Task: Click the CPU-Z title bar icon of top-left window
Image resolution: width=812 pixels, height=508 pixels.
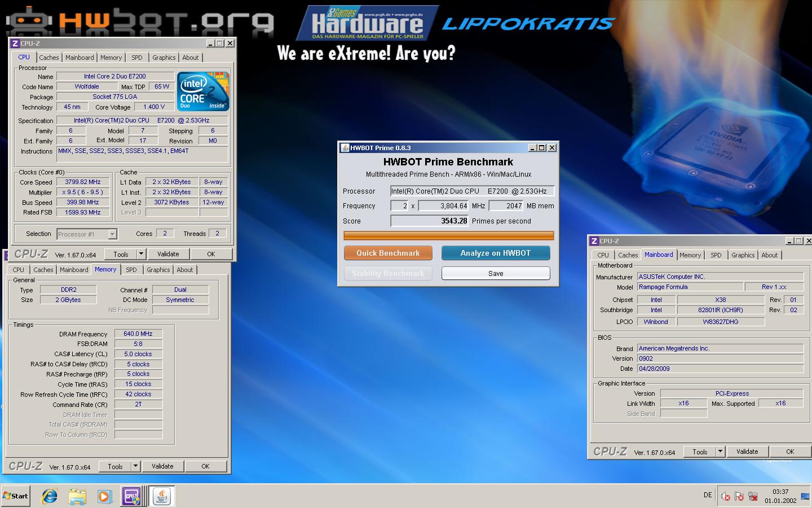Action: 15,43
